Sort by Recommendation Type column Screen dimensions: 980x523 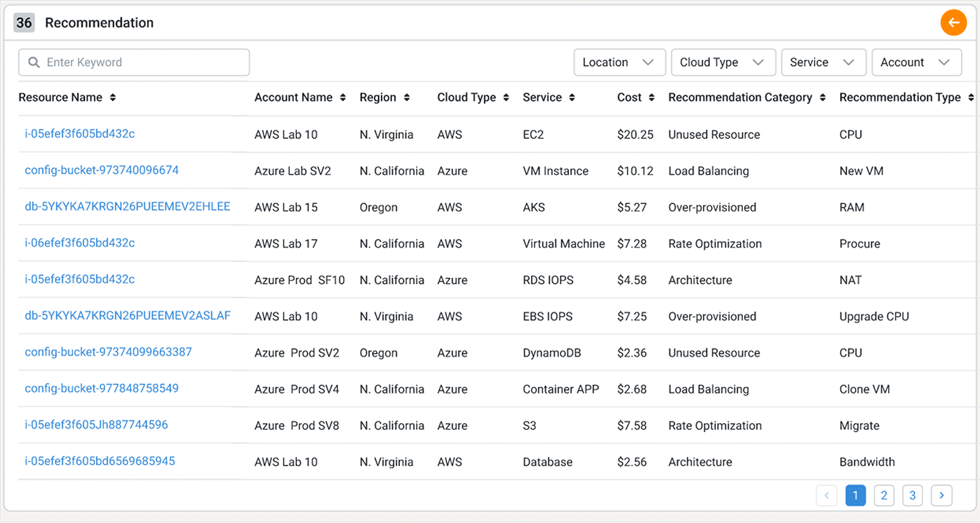971,97
